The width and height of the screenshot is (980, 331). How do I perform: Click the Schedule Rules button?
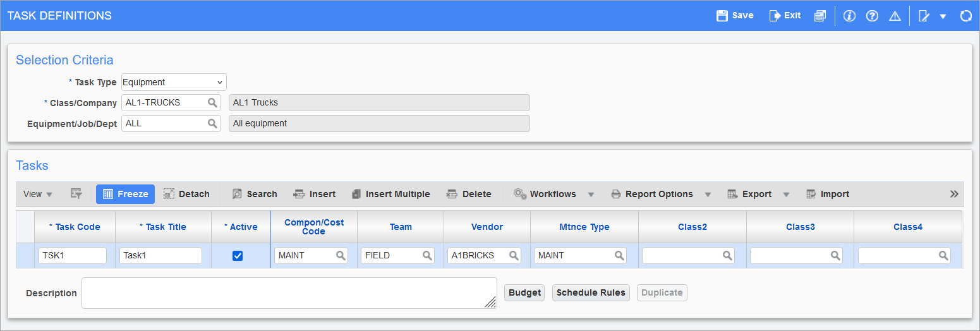pos(591,292)
